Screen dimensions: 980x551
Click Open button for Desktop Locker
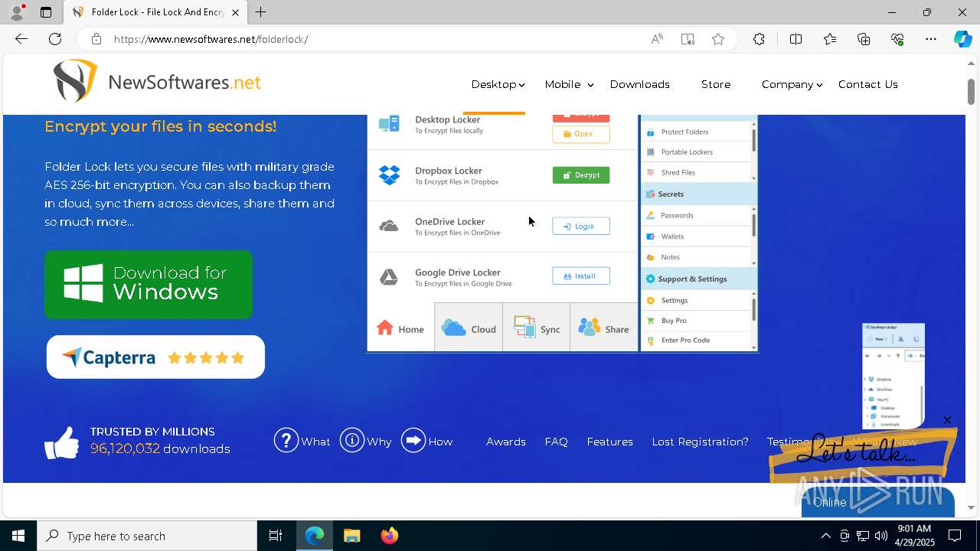tap(581, 134)
